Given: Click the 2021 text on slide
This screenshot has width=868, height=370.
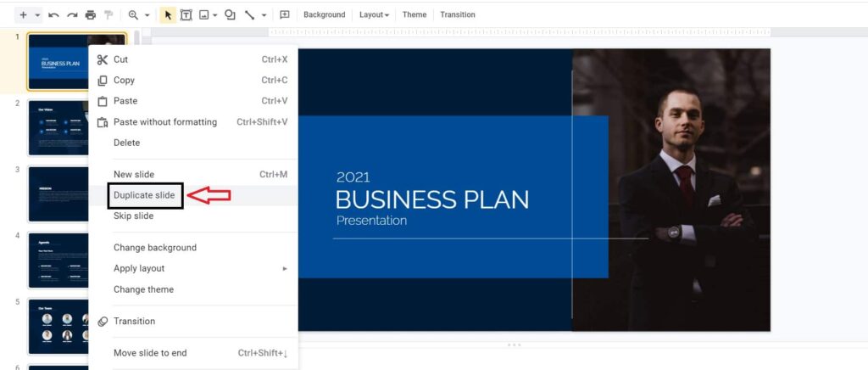Looking at the screenshot, I should click(x=353, y=177).
